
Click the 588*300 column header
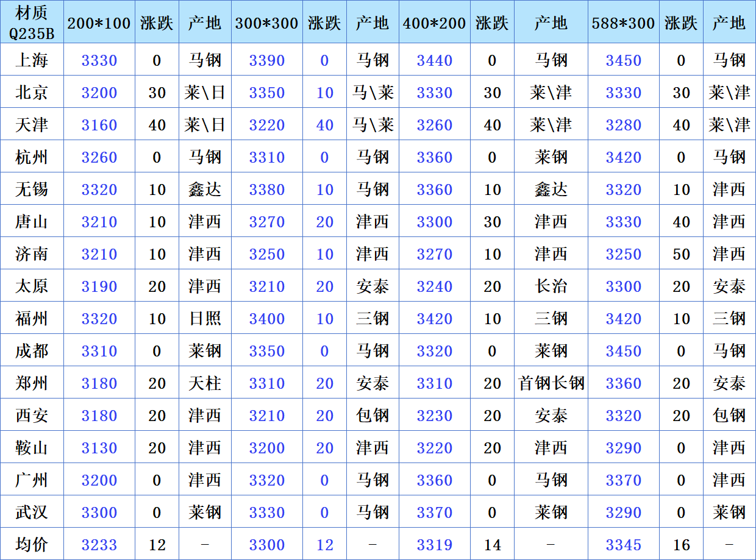coord(623,23)
